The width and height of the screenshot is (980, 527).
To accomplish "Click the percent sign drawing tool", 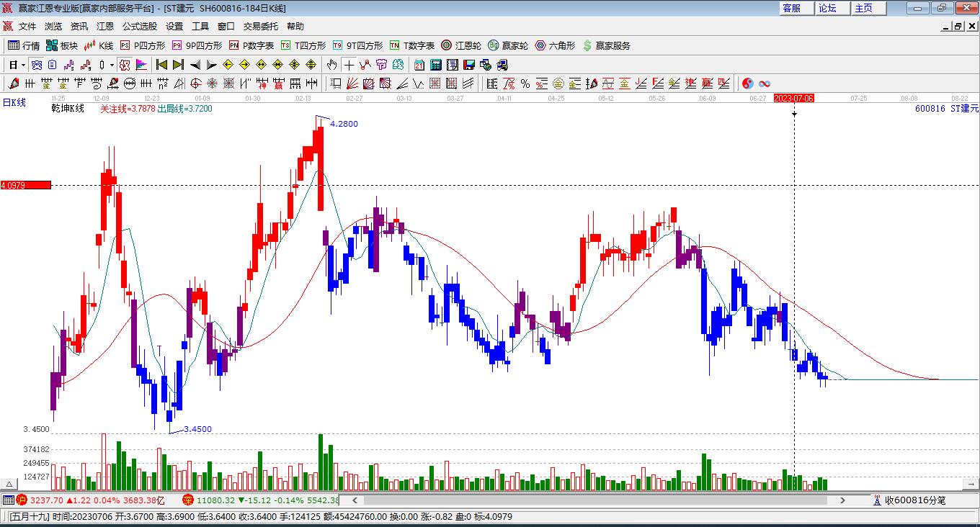I will click(x=525, y=84).
